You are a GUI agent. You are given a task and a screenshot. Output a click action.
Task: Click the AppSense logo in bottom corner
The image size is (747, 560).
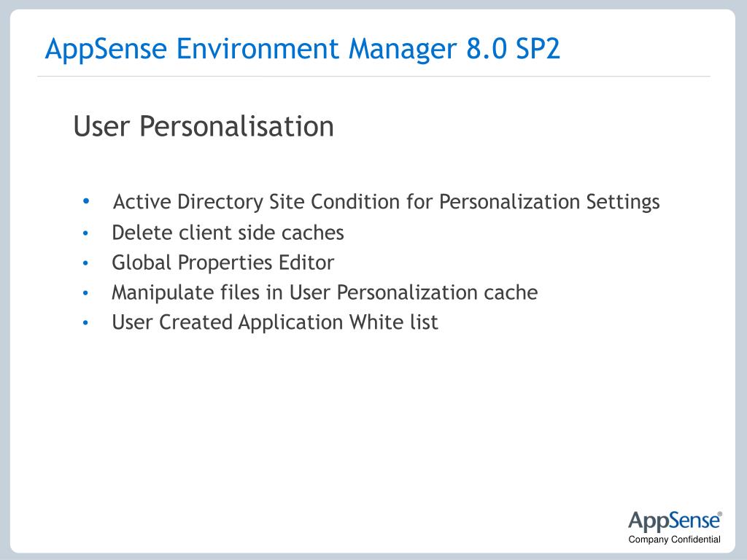click(673, 521)
